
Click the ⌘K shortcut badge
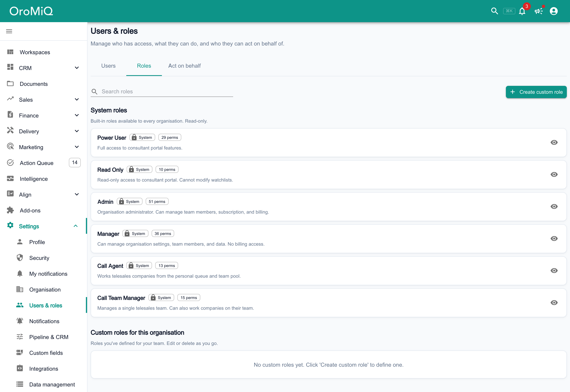click(x=509, y=11)
